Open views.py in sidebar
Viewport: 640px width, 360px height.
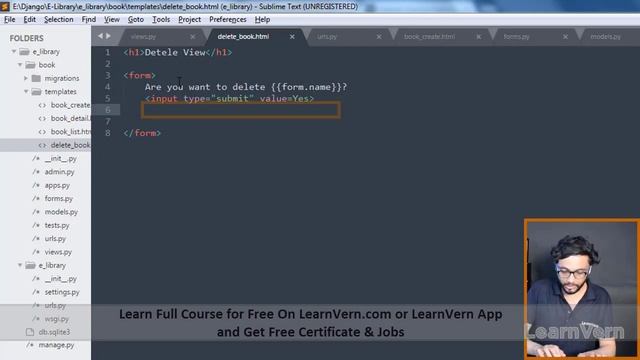(x=58, y=252)
